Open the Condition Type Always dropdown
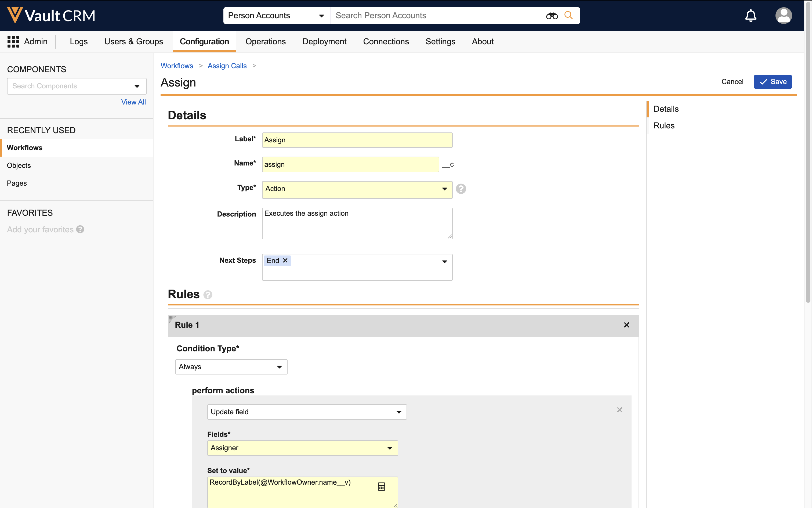The image size is (812, 508). point(231,367)
